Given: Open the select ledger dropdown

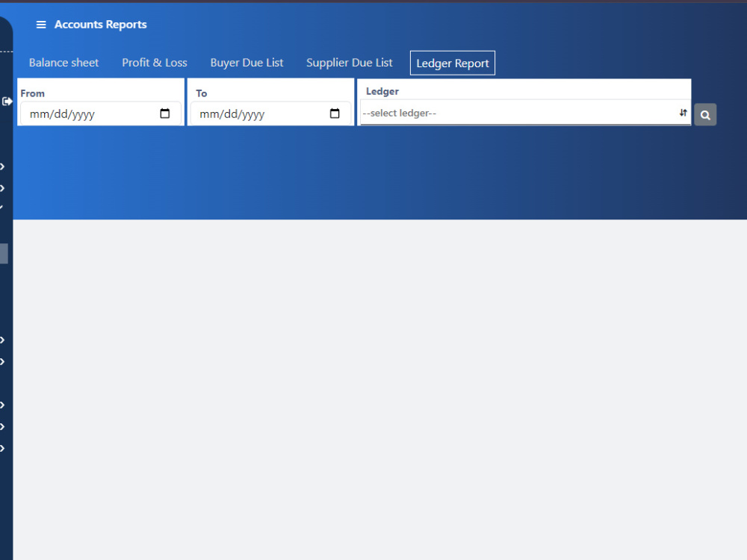Looking at the screenshot, I should [525, 113].
